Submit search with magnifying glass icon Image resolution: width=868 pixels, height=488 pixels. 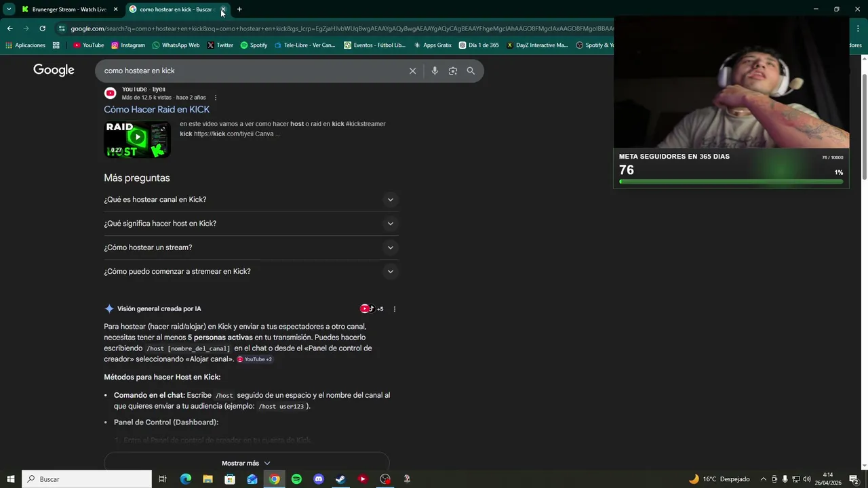[471, 70]
